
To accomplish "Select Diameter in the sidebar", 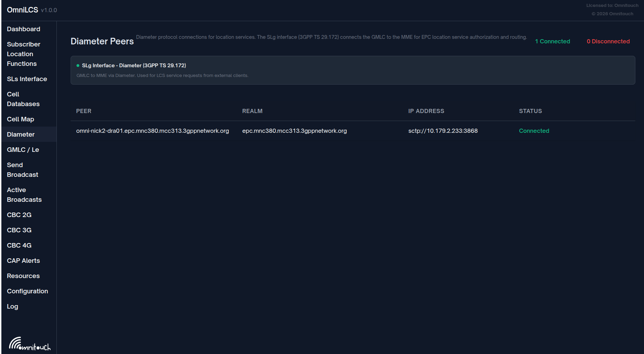I will pyautogui.click(x=21, y=135).
